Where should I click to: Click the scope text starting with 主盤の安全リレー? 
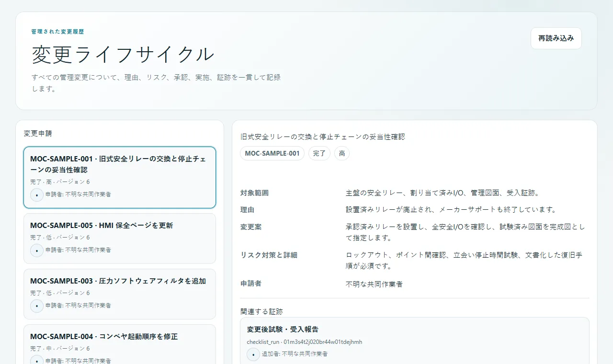click(443, 193)
